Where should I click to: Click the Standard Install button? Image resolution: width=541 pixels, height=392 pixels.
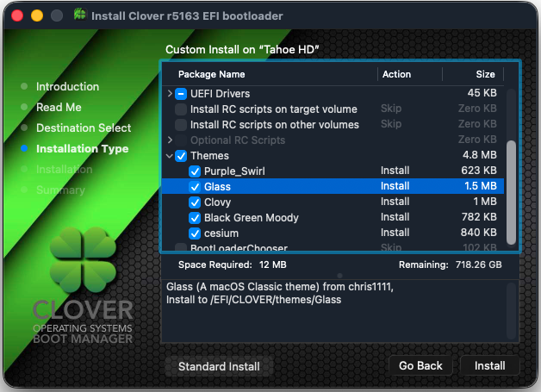coord(219,366)
